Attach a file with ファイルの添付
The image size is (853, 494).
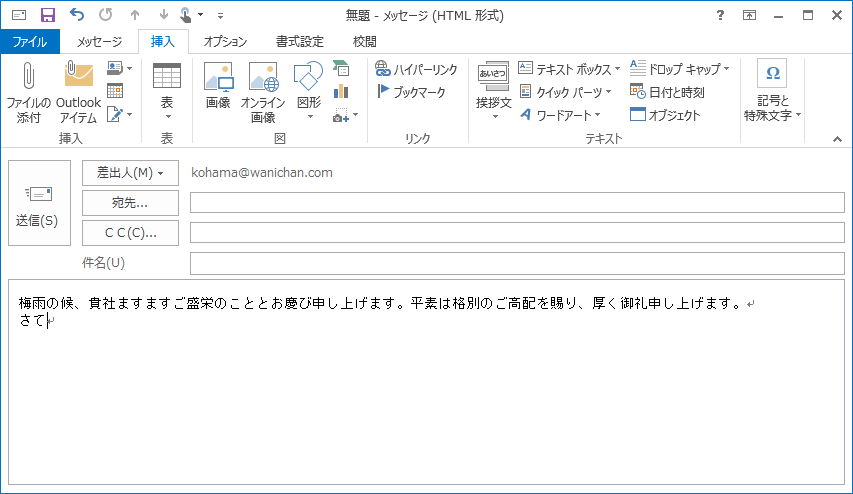click(x=28, y=92)
